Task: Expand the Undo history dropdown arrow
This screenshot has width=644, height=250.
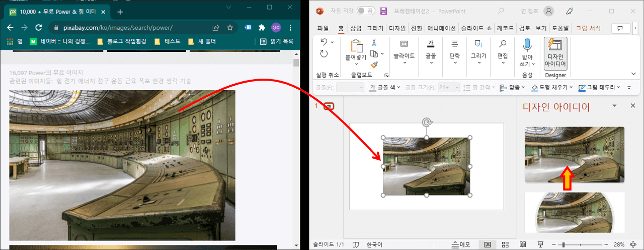Action: 332,42
